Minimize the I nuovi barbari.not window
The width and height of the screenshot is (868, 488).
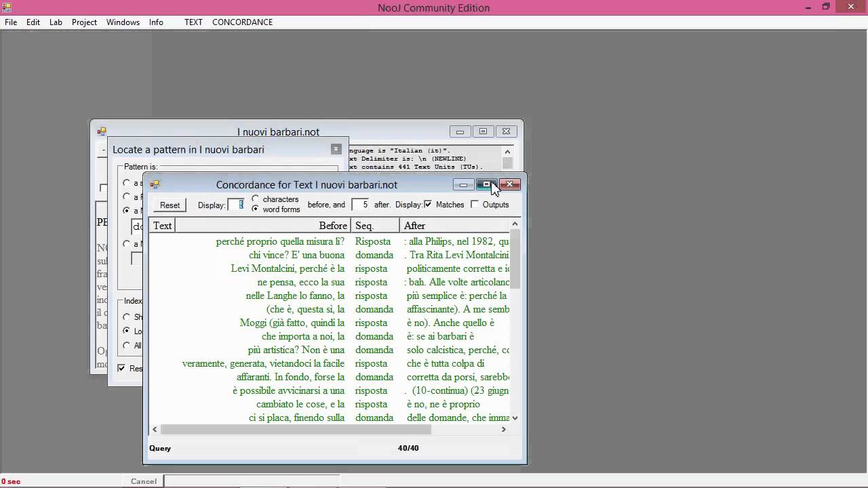[460, 131]
